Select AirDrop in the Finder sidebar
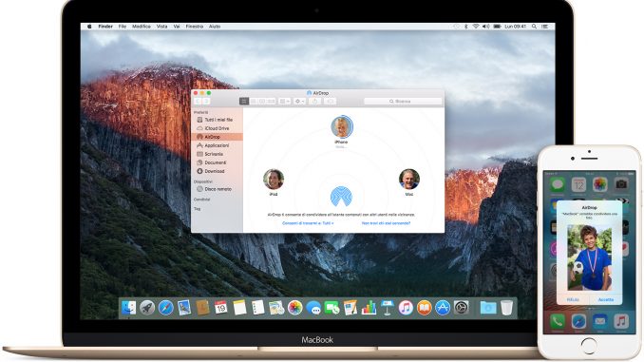The image size is (644, 362). (218, 137)
